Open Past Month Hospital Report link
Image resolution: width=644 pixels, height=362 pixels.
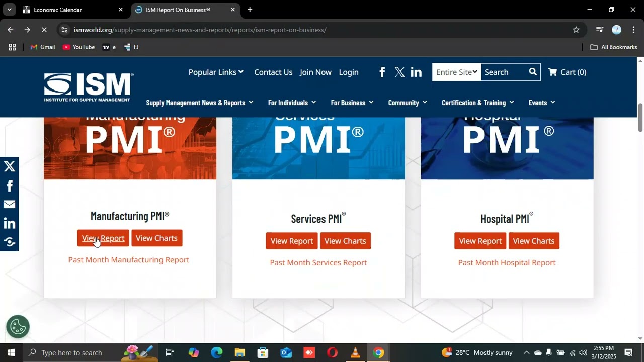pos(507,262)
